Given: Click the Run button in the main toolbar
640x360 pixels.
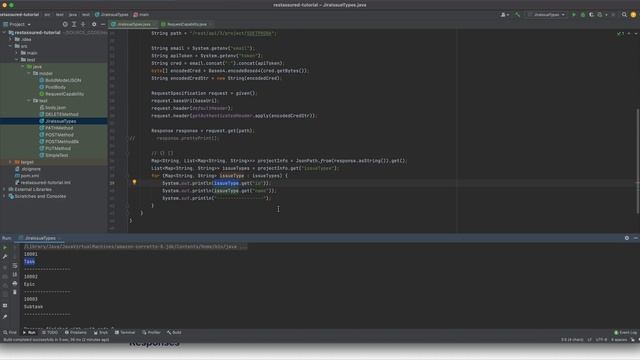Looking at the screenshot, I should tap(573, 15).
